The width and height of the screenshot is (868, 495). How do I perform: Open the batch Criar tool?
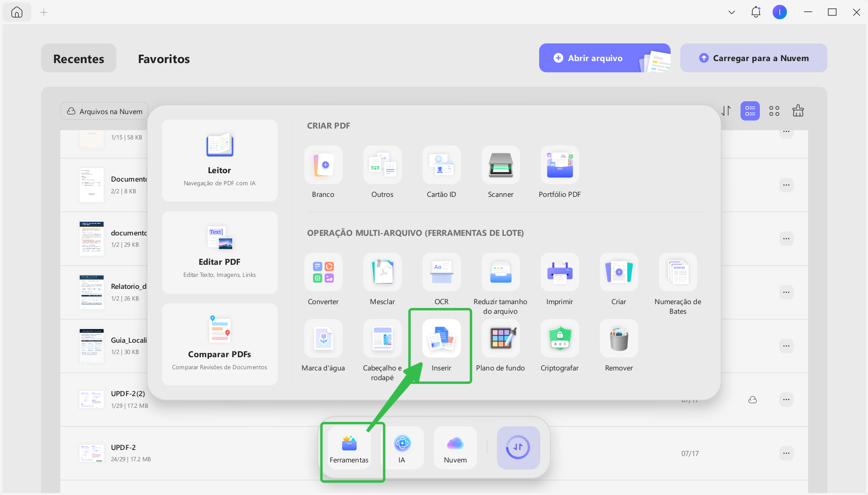point(619,272)
